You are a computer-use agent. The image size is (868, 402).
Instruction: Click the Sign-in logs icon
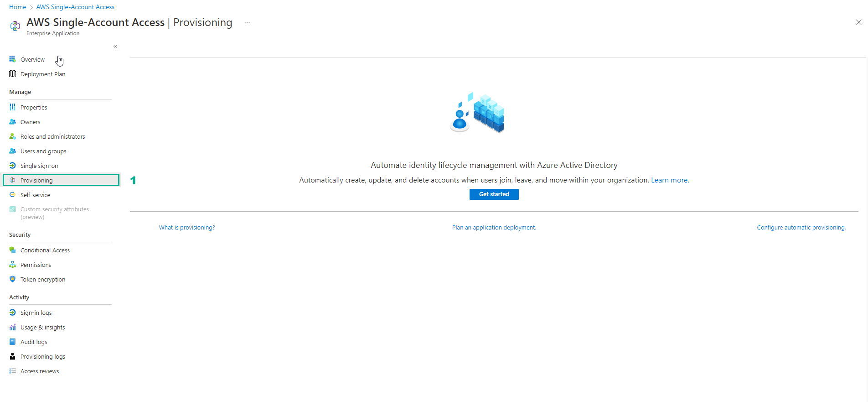(12, 313)
